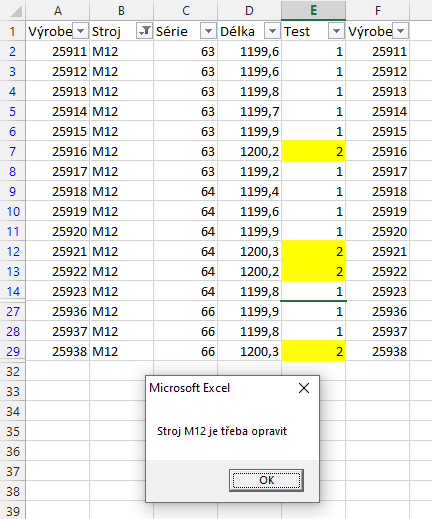432x519 pixels.
Task: Select Délka 1199,9 in row 27
Action: point(249,311)
